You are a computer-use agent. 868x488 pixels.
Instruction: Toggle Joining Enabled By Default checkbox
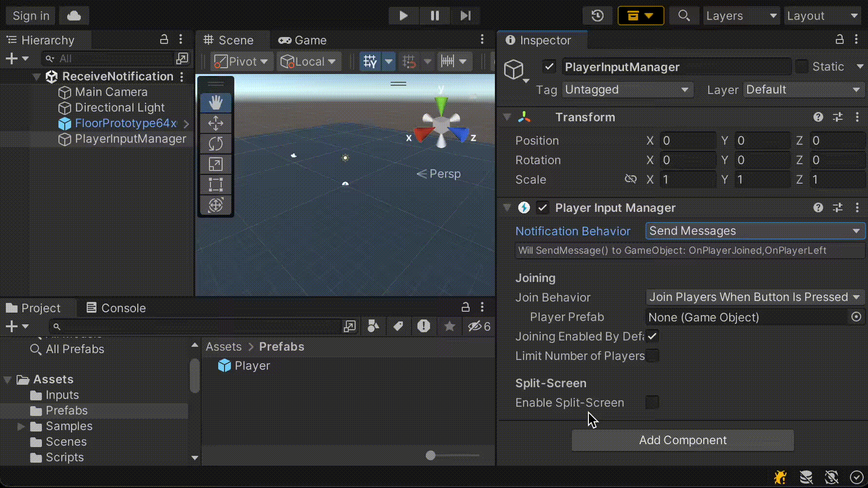[652, 336]
